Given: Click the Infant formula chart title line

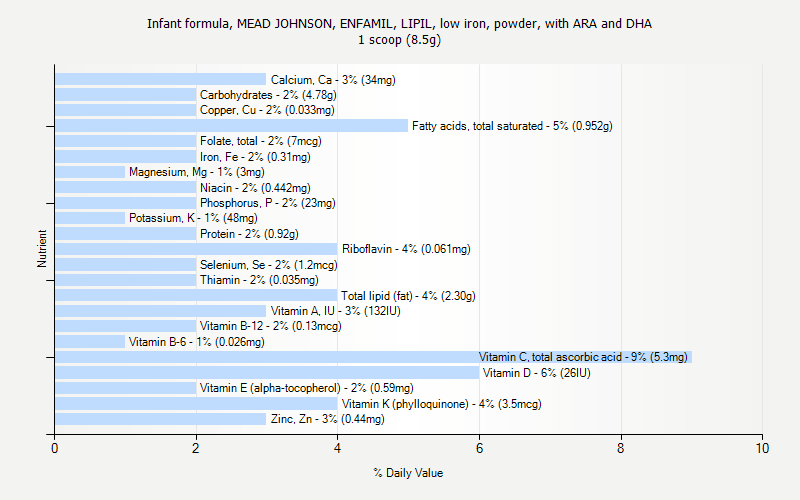Looking at the screenshot, I should tap(399, 24).
